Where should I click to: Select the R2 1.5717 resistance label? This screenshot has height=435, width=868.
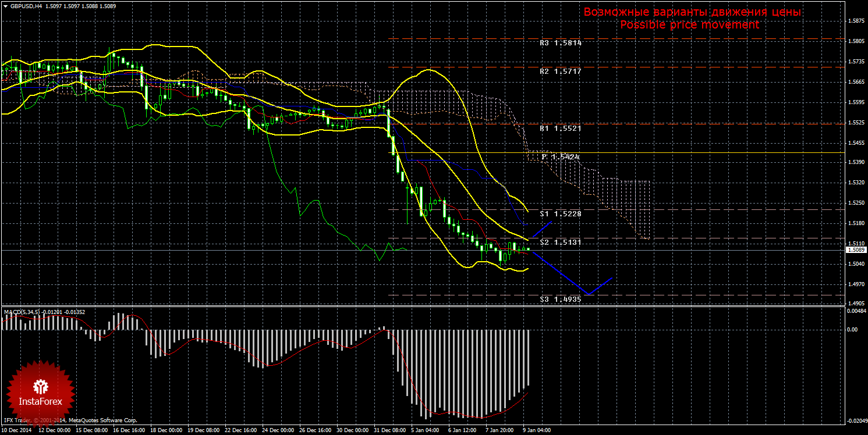[x=561, y=71]
